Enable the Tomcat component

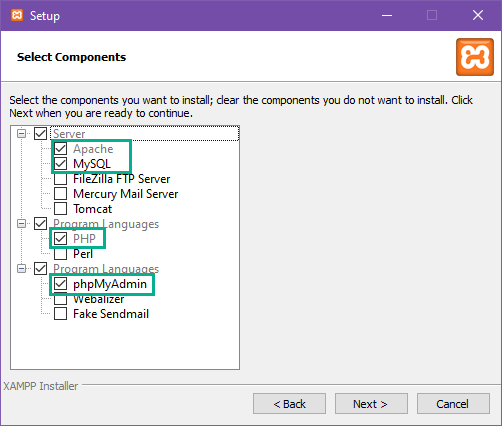pyautogui.click(x=60, y=209)
